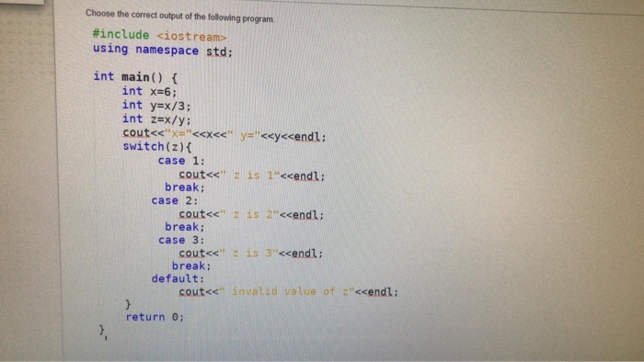This screenshot has height=362, width=644.
Task: Click the 'case 2:' label
Action: [175, 200]
